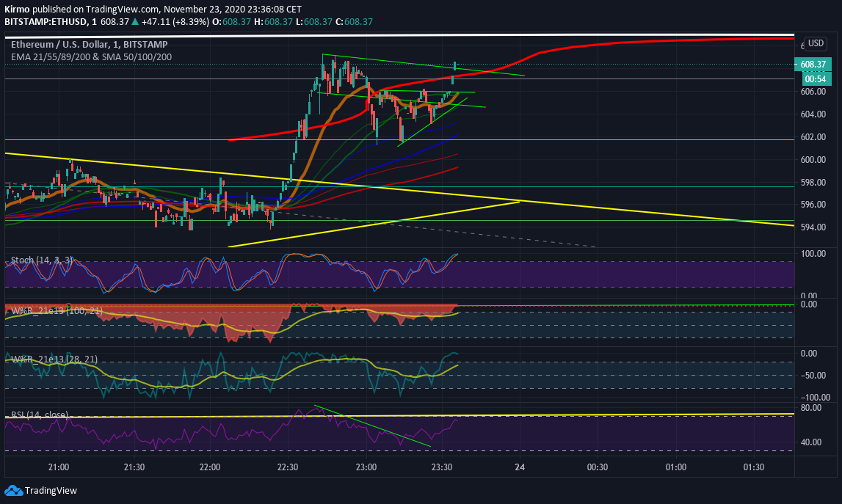Click the current price label 608.37

click(813, 65)
